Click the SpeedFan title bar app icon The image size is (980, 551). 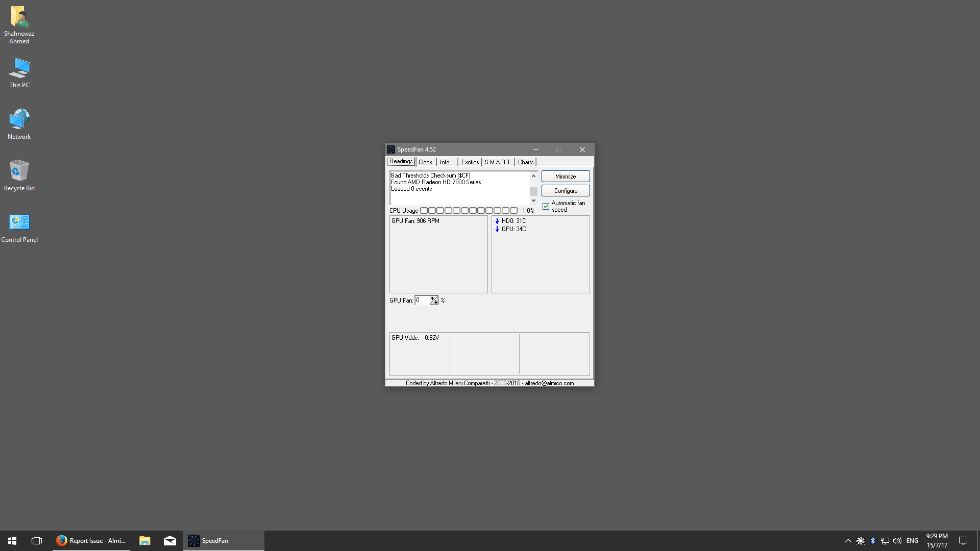391,149
